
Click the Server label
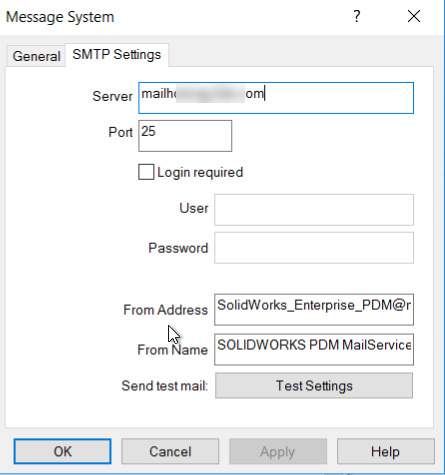click(x=112, y=96)
